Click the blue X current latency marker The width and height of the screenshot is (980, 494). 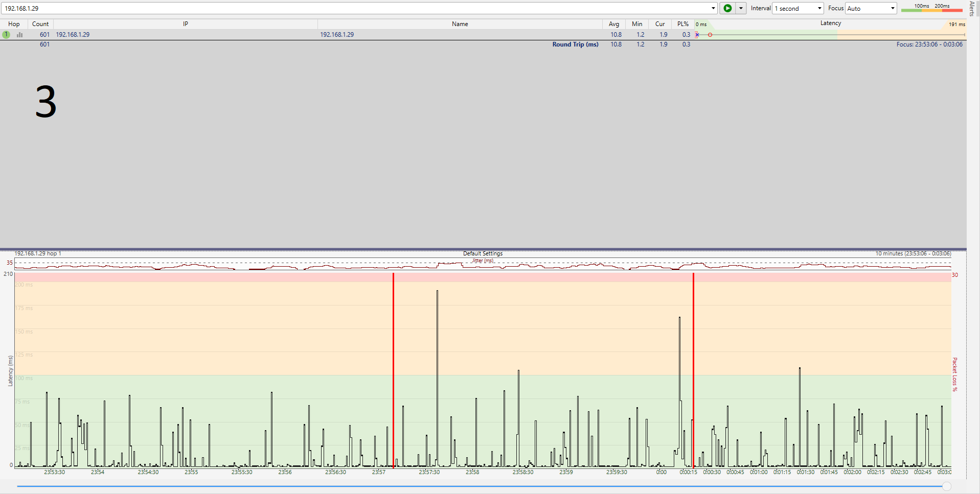coord(697,35)
